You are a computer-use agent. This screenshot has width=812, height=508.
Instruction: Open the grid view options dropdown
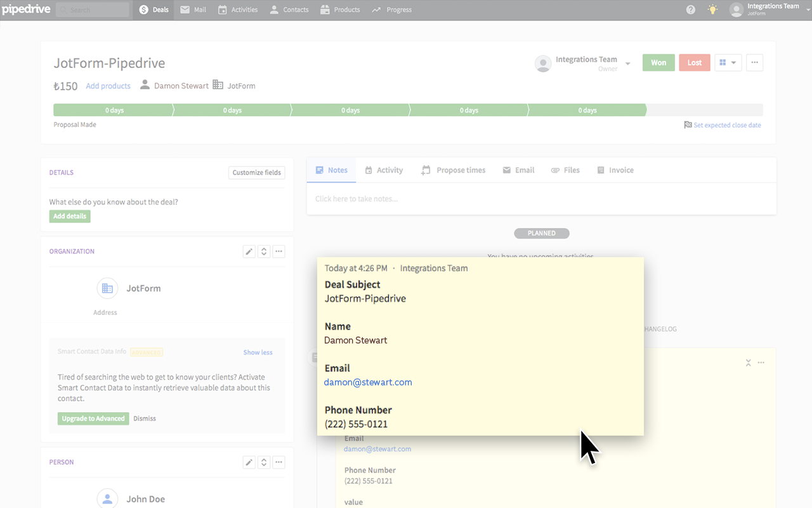coord(728,62)
